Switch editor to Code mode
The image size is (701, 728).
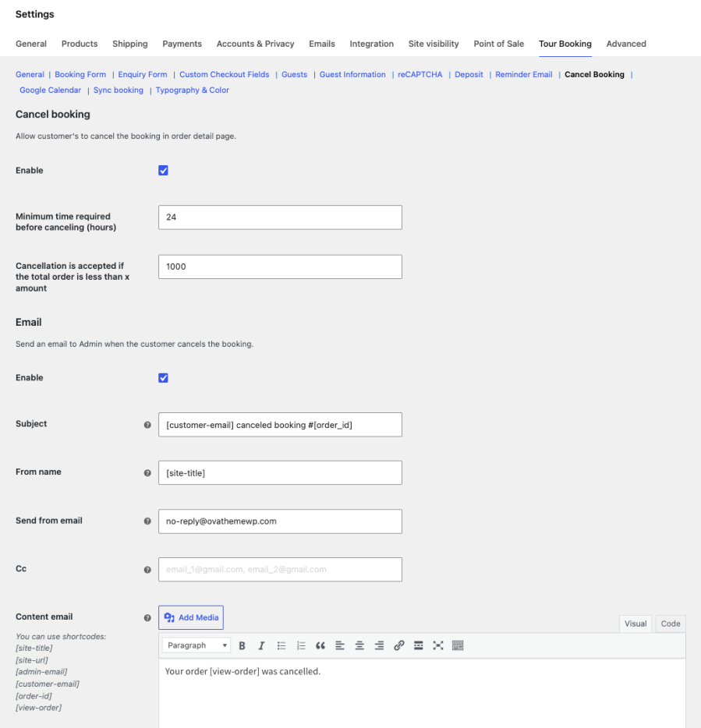pos(671,624)
